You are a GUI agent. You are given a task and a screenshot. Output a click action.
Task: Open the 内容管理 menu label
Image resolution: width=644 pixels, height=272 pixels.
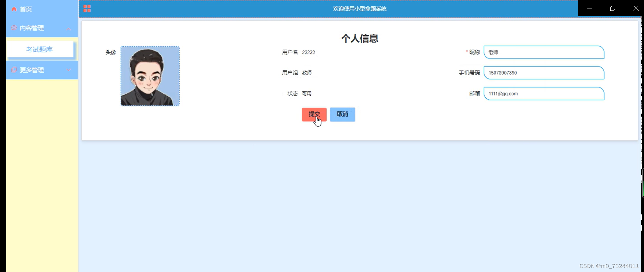[x=32, y=28]
